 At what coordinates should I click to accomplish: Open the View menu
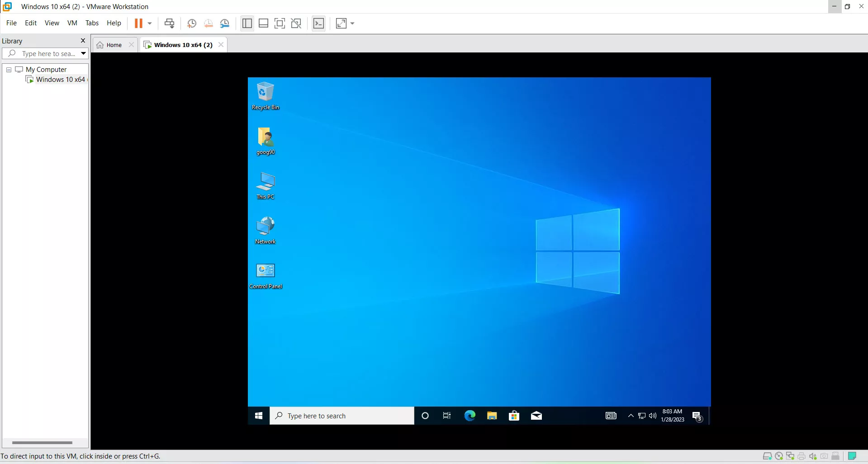click(x=52, y=23)
